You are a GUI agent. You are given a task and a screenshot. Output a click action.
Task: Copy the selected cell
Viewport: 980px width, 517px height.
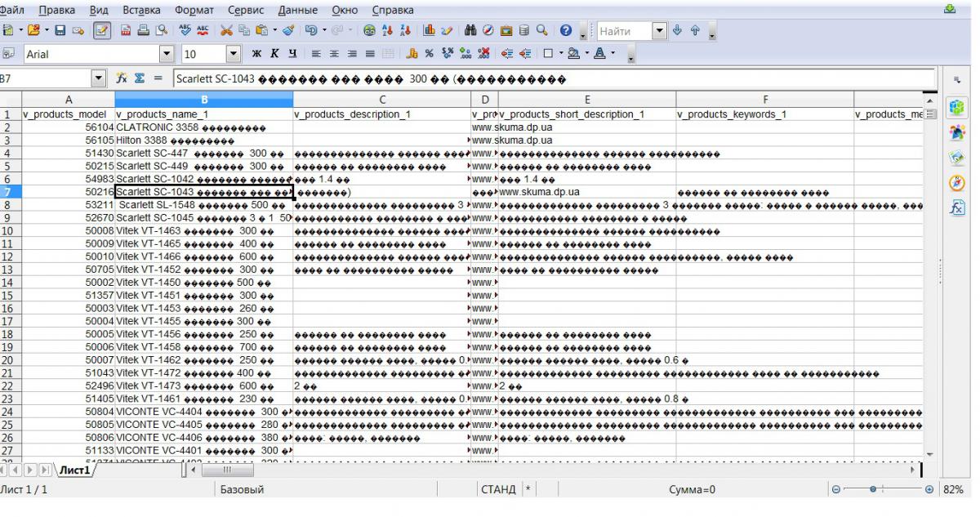click(243, 32)
